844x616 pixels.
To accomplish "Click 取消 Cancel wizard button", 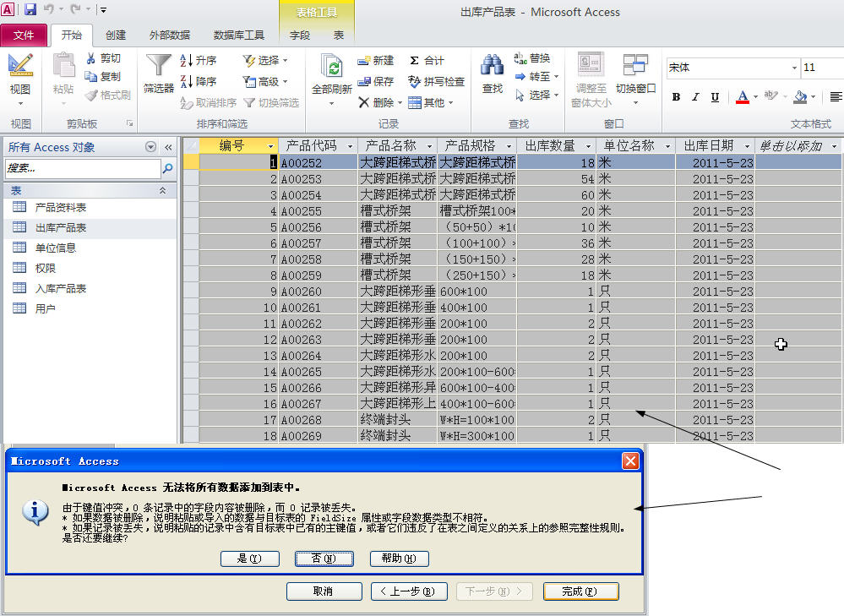I will 324,591.
